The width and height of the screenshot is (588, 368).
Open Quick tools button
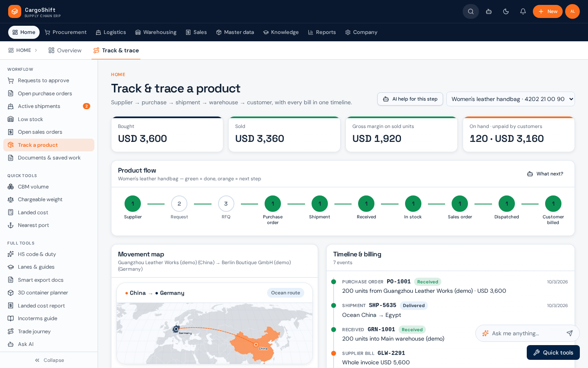pos(553,352)
